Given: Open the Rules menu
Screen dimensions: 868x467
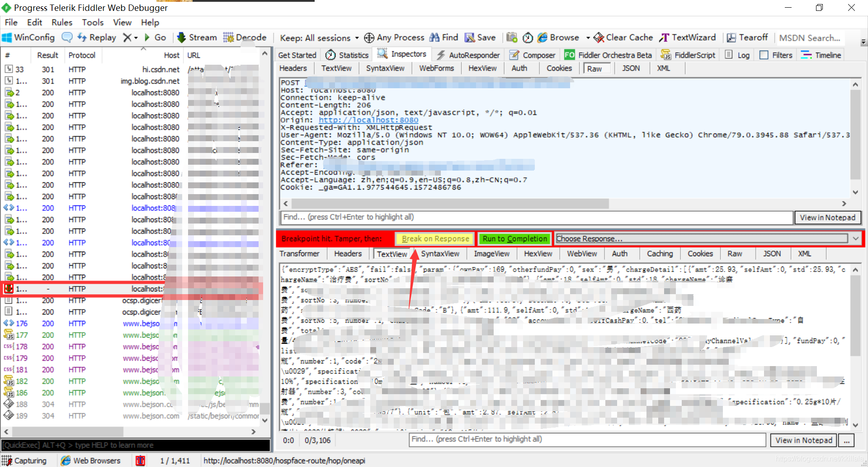Looking at the screenshot, I should coord(61,22).
